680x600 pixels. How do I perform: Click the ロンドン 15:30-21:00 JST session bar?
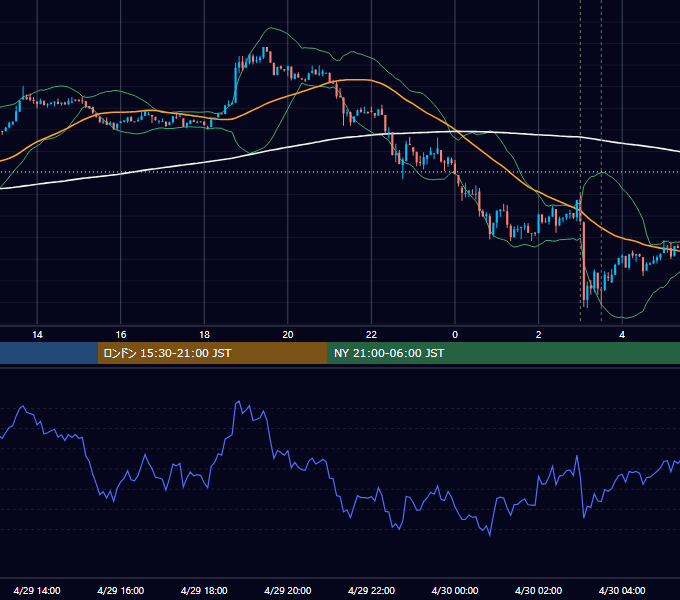tap(212, 353)
